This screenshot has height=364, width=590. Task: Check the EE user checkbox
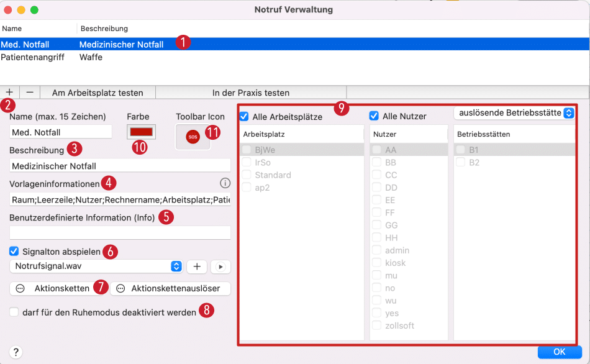pos(376,200)
